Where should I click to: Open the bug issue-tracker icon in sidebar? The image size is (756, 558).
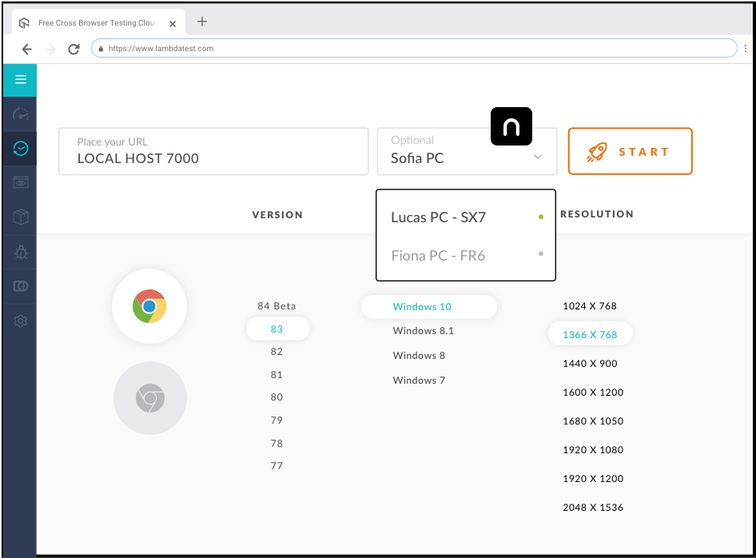(x=19, y=252)
